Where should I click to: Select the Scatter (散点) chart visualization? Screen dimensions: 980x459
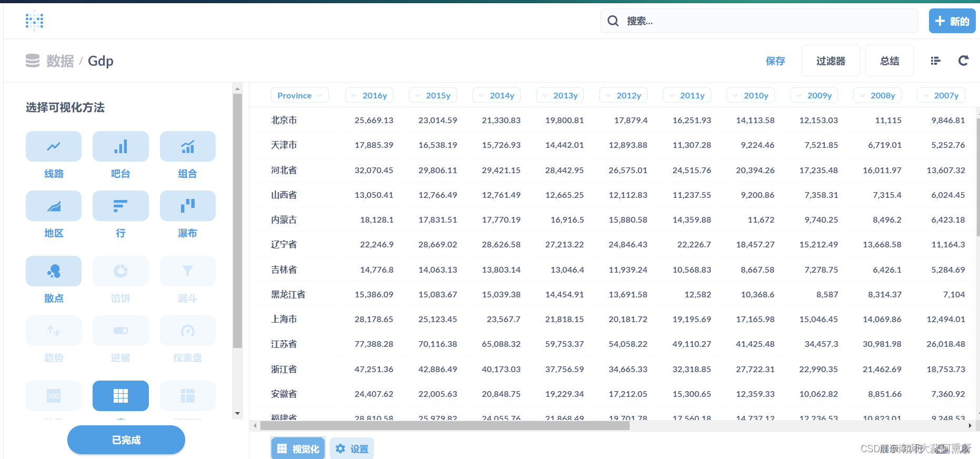[x=54, y=271]
